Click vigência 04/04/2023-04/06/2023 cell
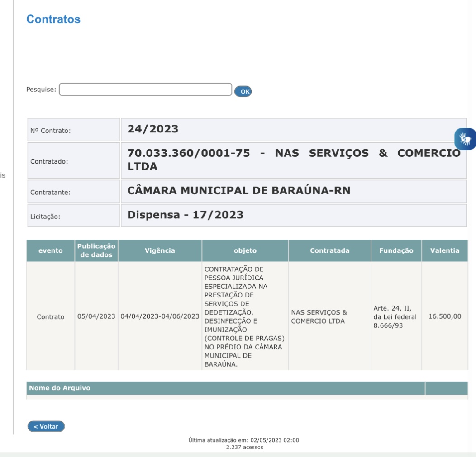The width and height of the screenshot is (476, 457). (x=160, y=316)
